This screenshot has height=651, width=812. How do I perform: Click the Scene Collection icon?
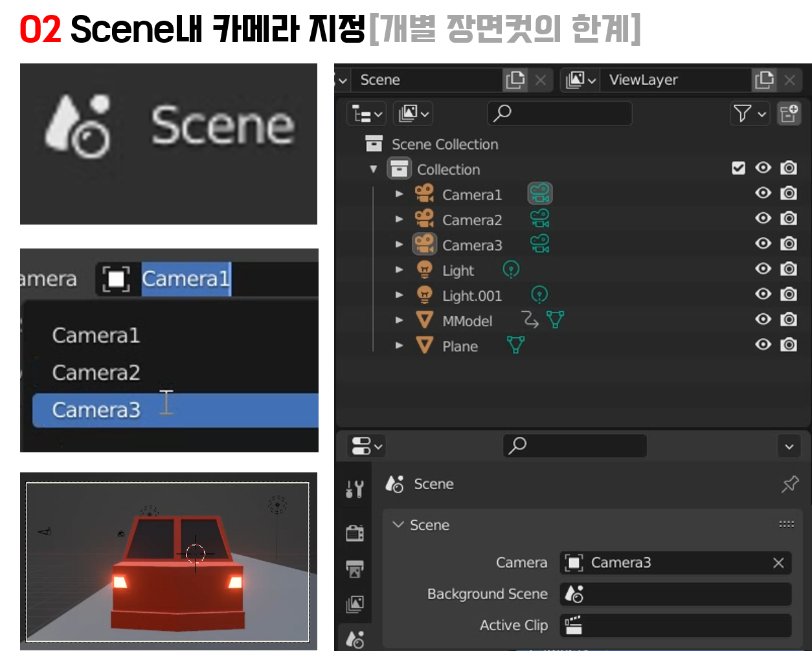374,143
